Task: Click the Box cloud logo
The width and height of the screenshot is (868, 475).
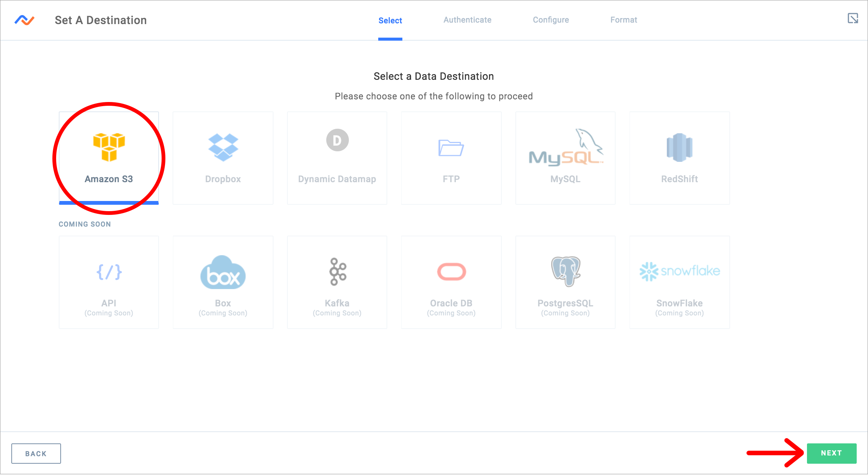Action: (223, 272)
